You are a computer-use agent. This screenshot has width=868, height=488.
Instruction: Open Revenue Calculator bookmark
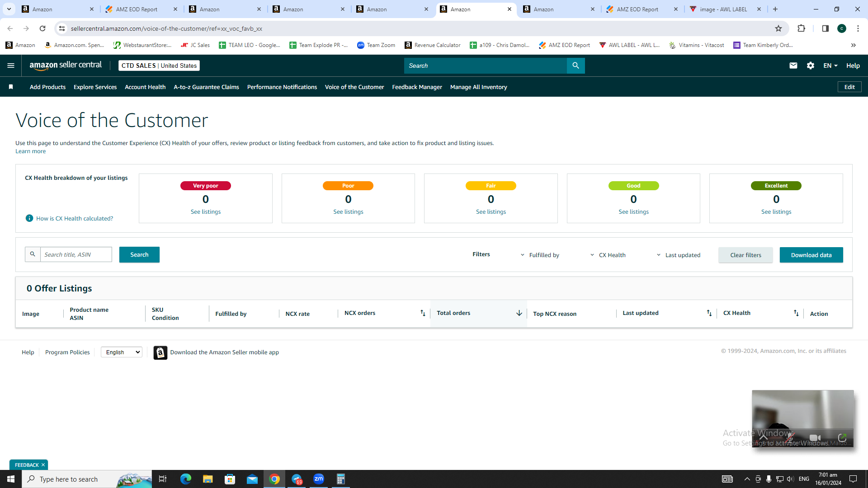[x=433, y=45]
